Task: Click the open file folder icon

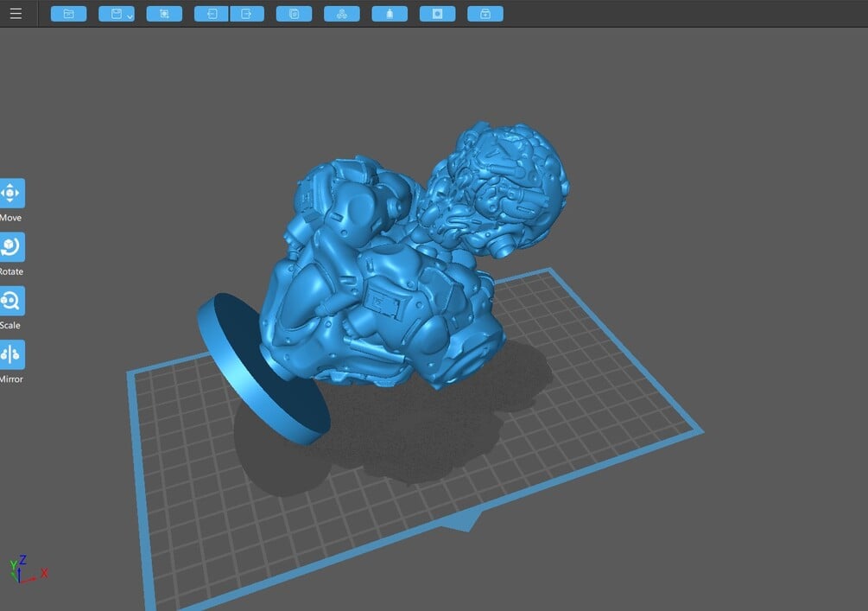Action: point(68,14)
